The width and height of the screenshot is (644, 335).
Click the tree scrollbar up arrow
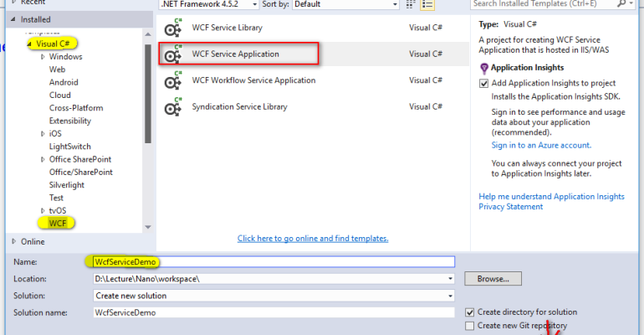click(148, 34)
